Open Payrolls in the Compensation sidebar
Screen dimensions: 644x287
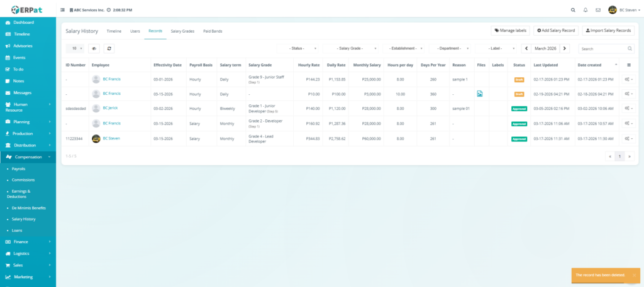(x=19, y=169)
